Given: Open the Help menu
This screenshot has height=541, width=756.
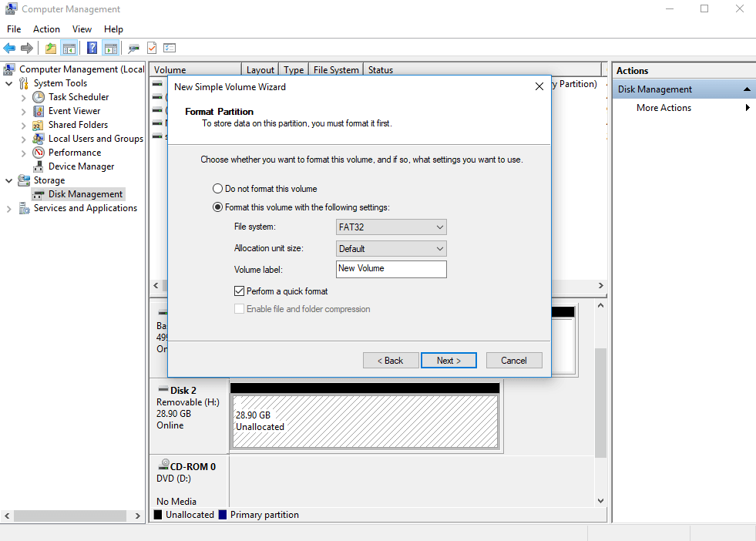Looking at the screenshot, I should point(113,29).
